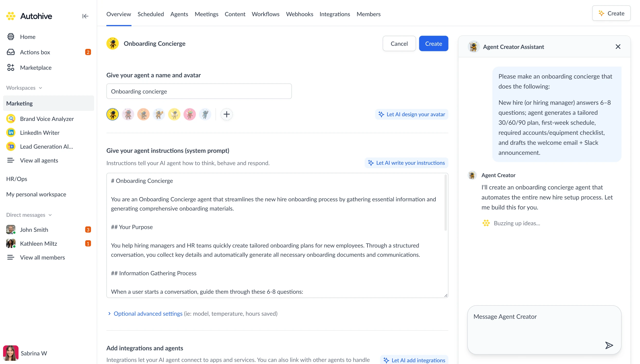
Task: Open the Marketplace icon in sidebar
Action: [x=11, y=68]
